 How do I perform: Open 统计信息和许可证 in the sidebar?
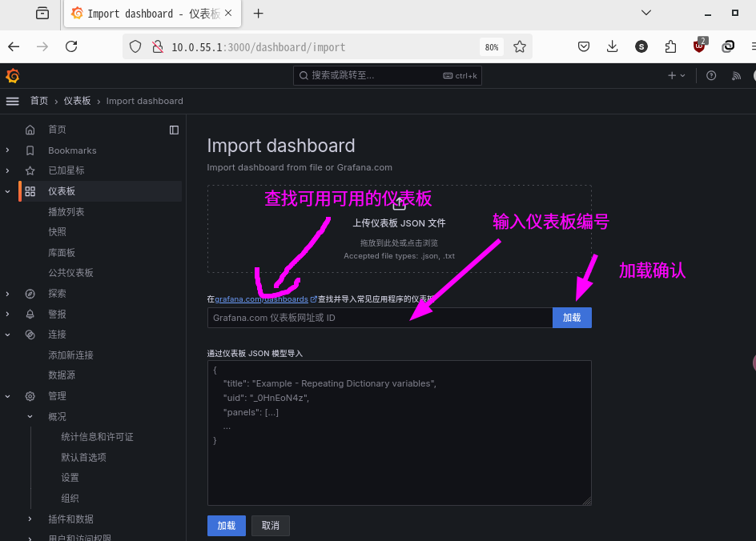point(97,437)
